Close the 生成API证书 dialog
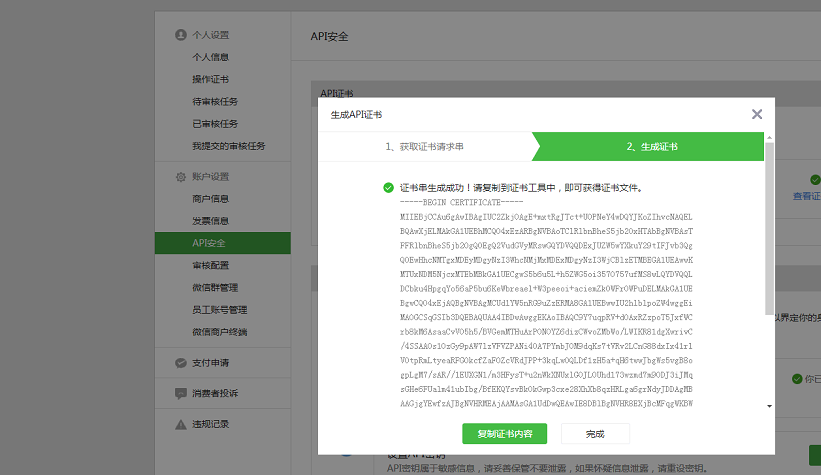Image resolution: width=821 pixels, height=475 pixels. pos(757,115)
